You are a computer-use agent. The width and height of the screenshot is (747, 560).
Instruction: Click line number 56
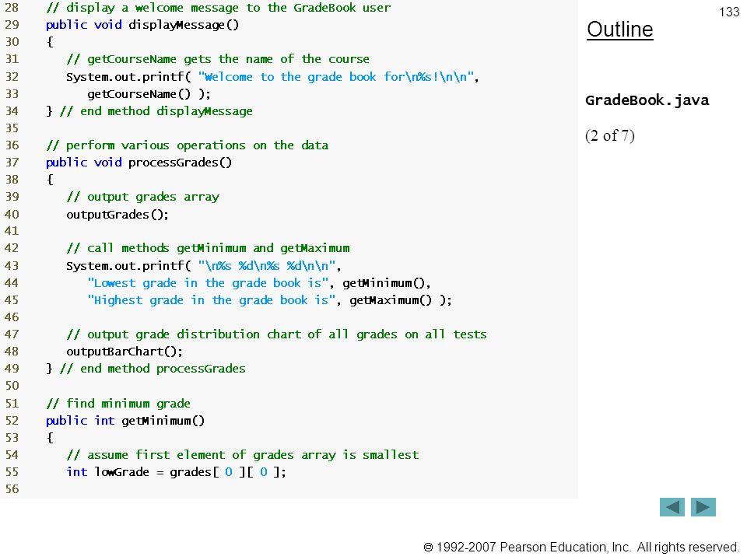[12, 489]
